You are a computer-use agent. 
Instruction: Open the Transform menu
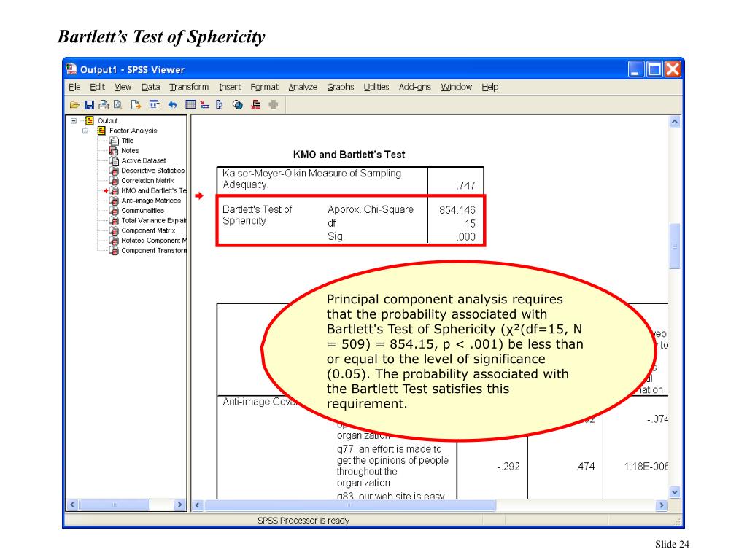(189, 87)
